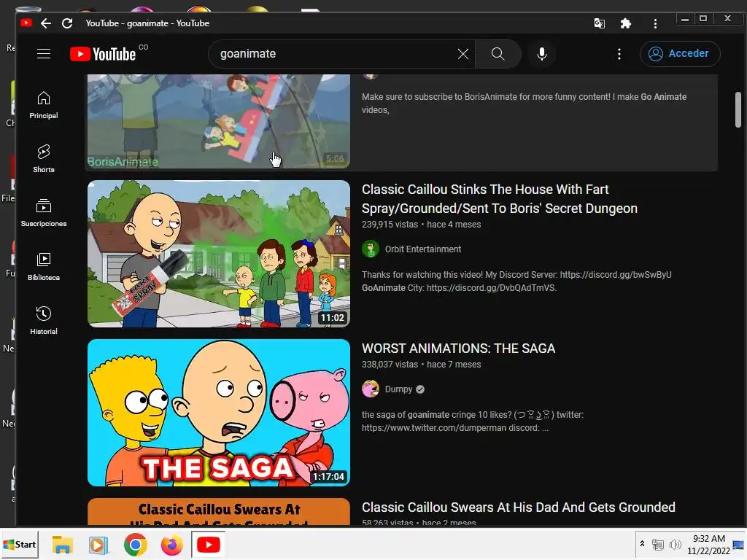Image resolution: width=747 pixels, height=560 pixels.
Task: Click the 338,037 vistas text
Action: coord(390,365)
